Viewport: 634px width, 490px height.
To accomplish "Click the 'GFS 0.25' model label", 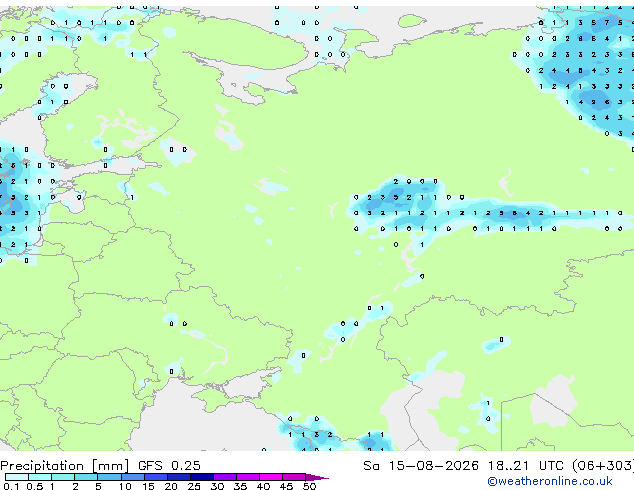I will tap(169, 466).
